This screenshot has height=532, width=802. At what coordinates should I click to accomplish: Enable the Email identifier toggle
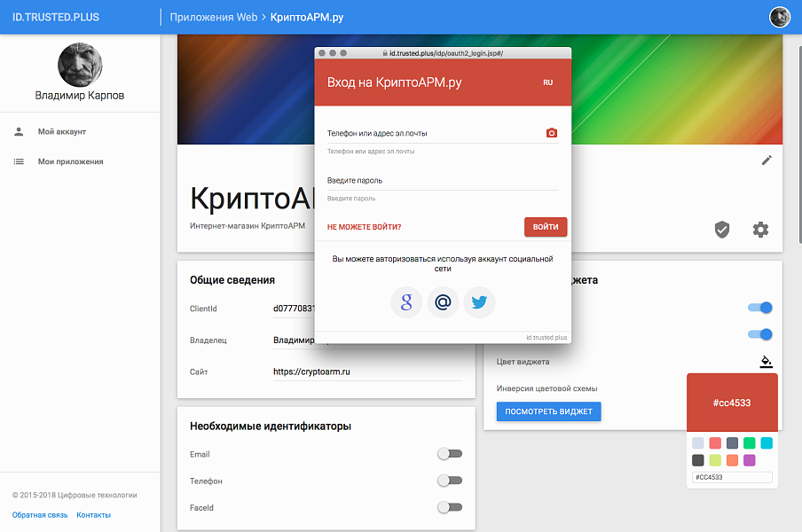(x=450, y=454)
